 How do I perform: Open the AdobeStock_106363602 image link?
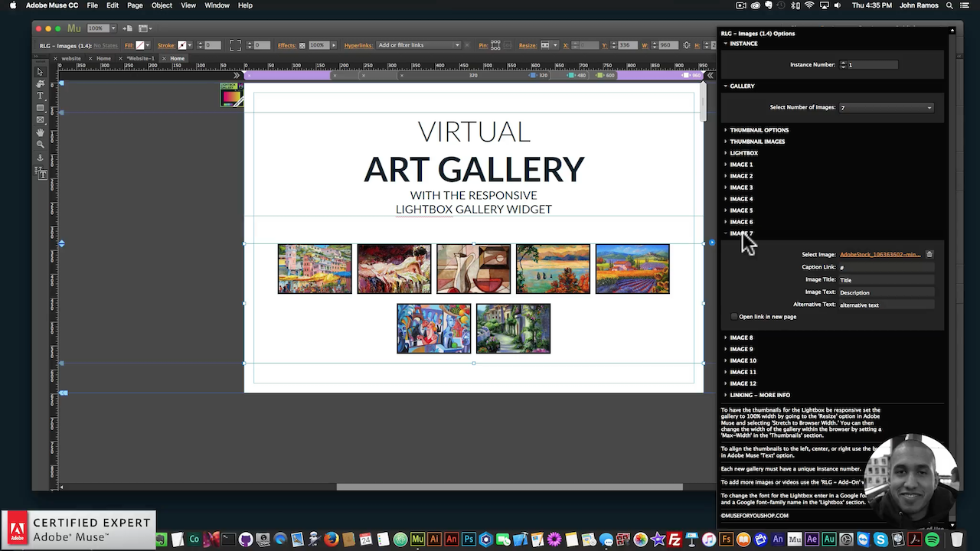pos(879,254)
